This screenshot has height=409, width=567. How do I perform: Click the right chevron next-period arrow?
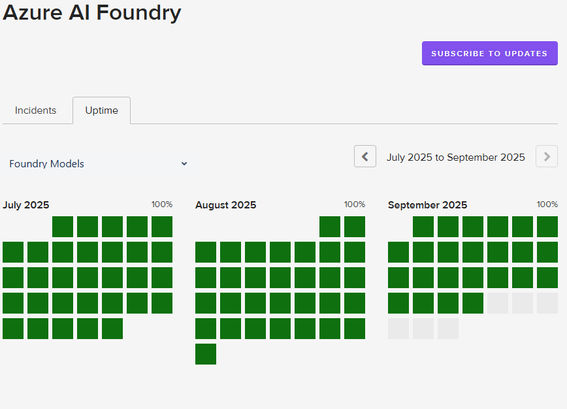pos(546,156)
